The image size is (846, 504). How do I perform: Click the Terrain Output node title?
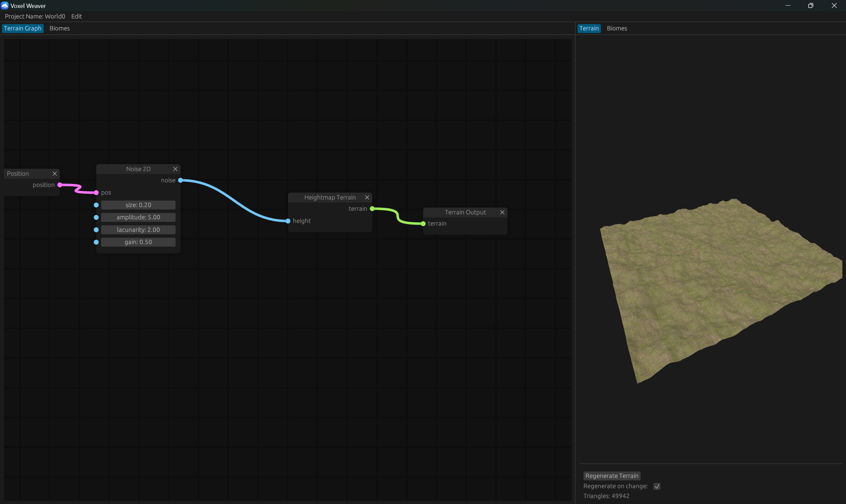coord(465,212)
